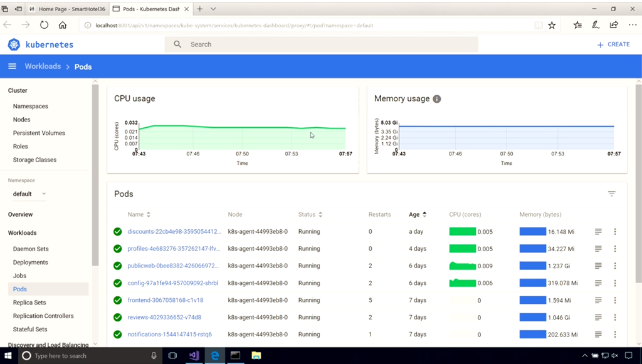Click the Kubernetes logo
The image size is (642, 364).
point(14,44)
